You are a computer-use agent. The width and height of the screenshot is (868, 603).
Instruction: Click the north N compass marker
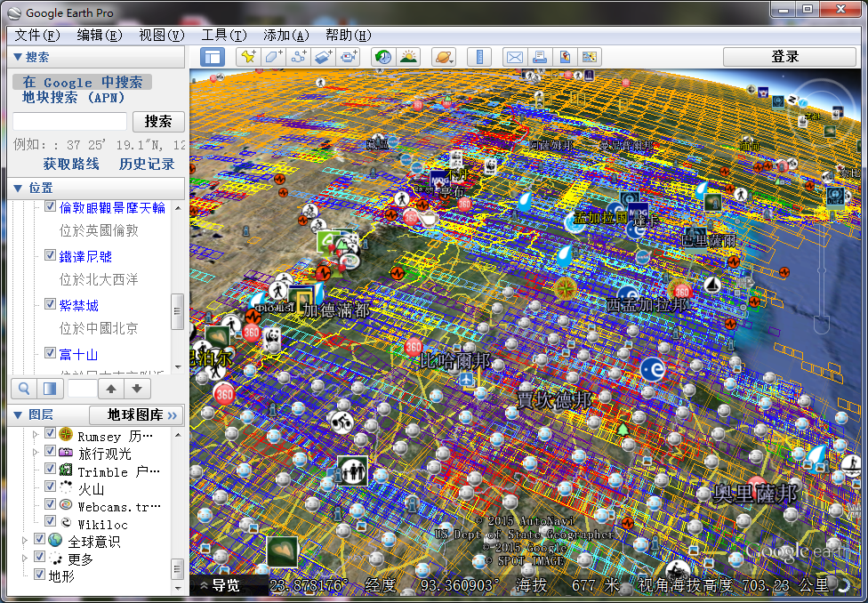(792, 100)
